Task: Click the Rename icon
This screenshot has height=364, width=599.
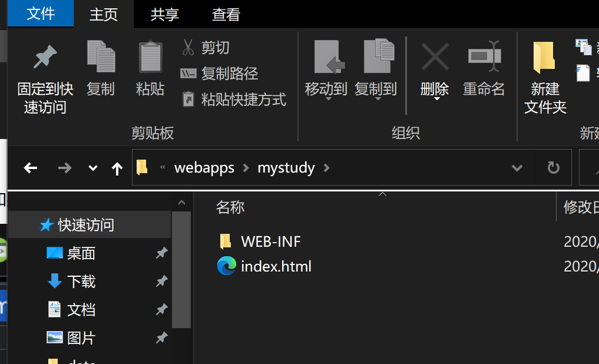Action: click(484, 57)
